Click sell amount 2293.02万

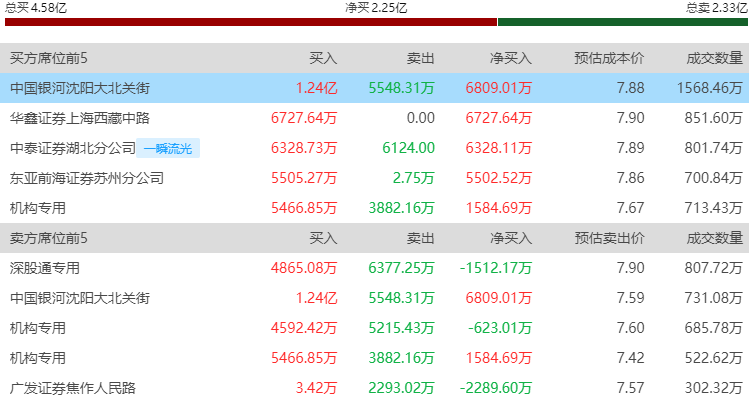tap(401, 388)
